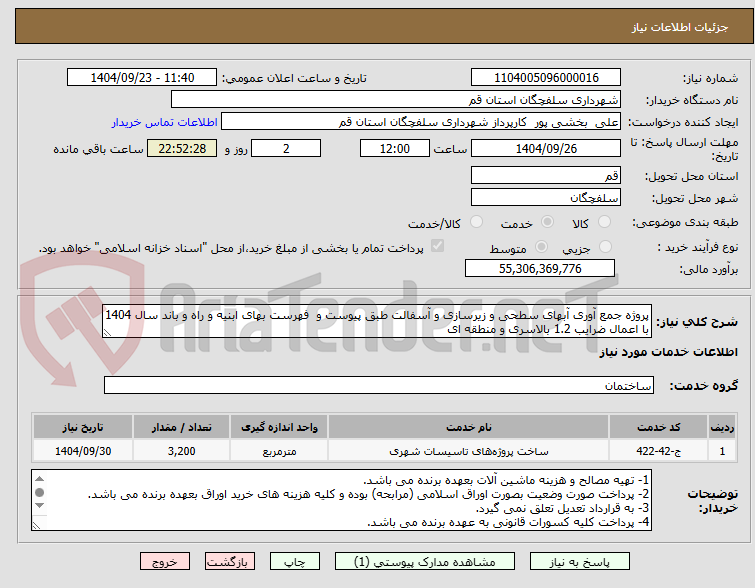Image resolution: width=755 pixels, height=588 pixels.
Task: Click the buyer name field شهرداری سلفچگان
Action: [395, 100]
